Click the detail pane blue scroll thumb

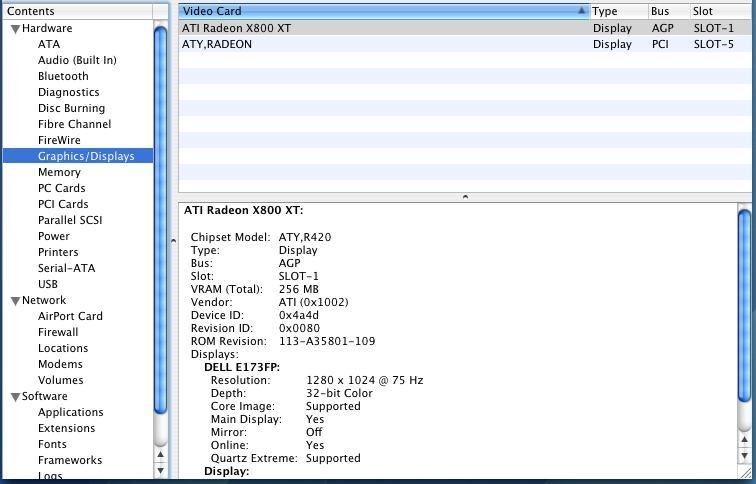tap(744, 306)
